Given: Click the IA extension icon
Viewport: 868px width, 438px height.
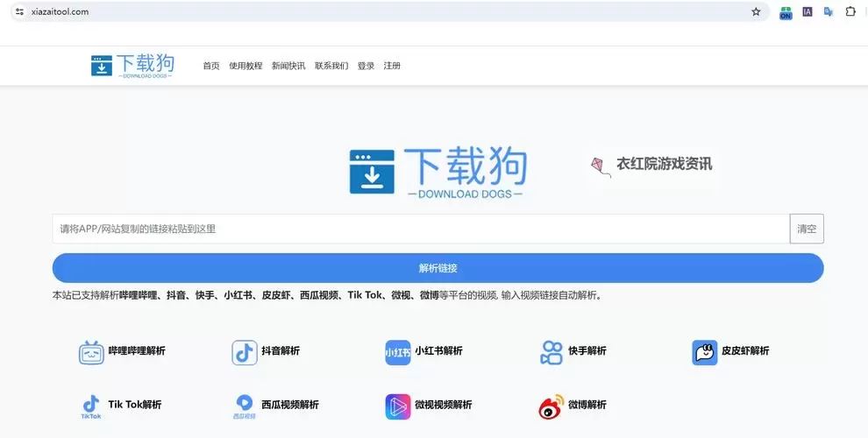Looking at the screenshot, I should pyautogui.click(x=808, y=11).
